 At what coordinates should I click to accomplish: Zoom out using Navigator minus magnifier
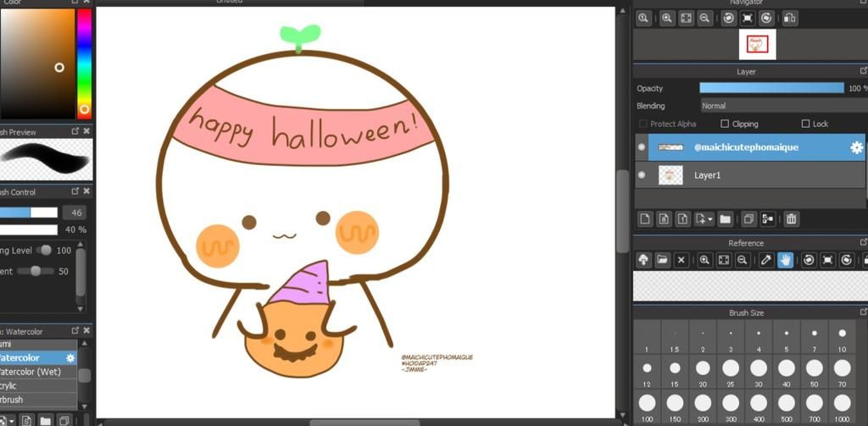click(704, 19)
